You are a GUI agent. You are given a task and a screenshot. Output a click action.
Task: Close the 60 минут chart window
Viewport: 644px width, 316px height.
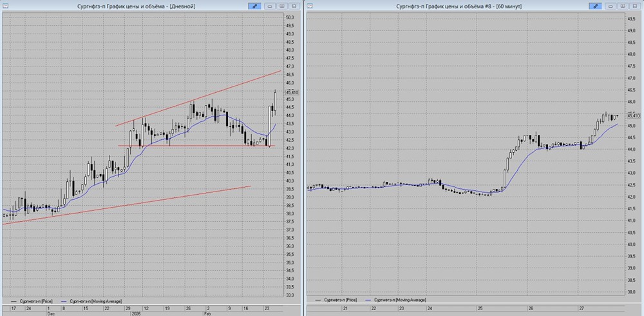(635, 6)
